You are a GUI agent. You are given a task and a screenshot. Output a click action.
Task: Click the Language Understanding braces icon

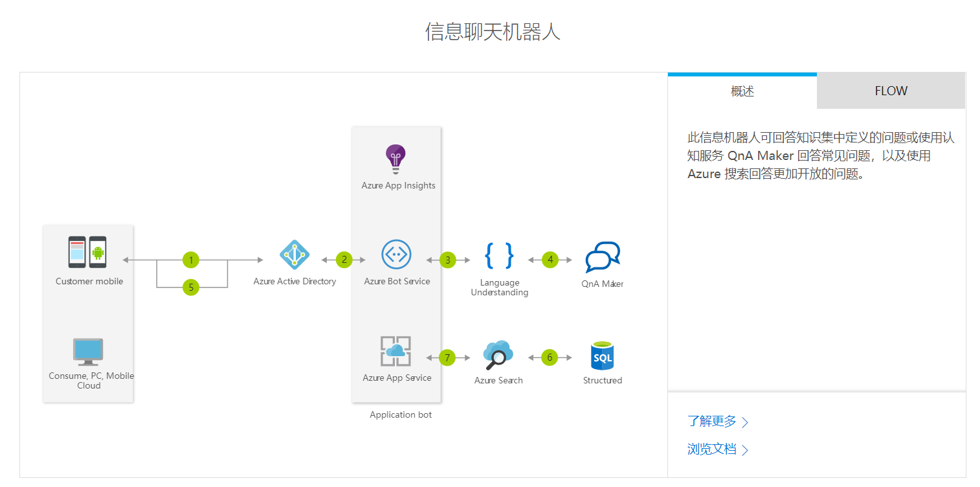coord(498,255)
